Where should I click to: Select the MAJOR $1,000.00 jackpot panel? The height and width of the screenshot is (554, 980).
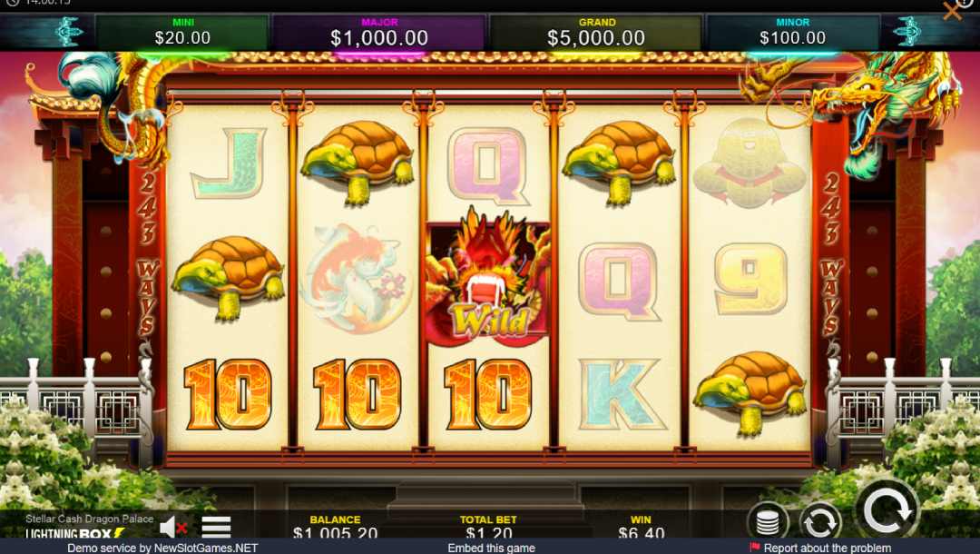pos(379,33)
